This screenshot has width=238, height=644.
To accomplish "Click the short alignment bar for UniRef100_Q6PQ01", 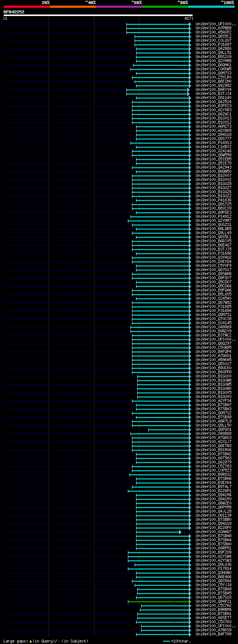I will pos(170,430).
